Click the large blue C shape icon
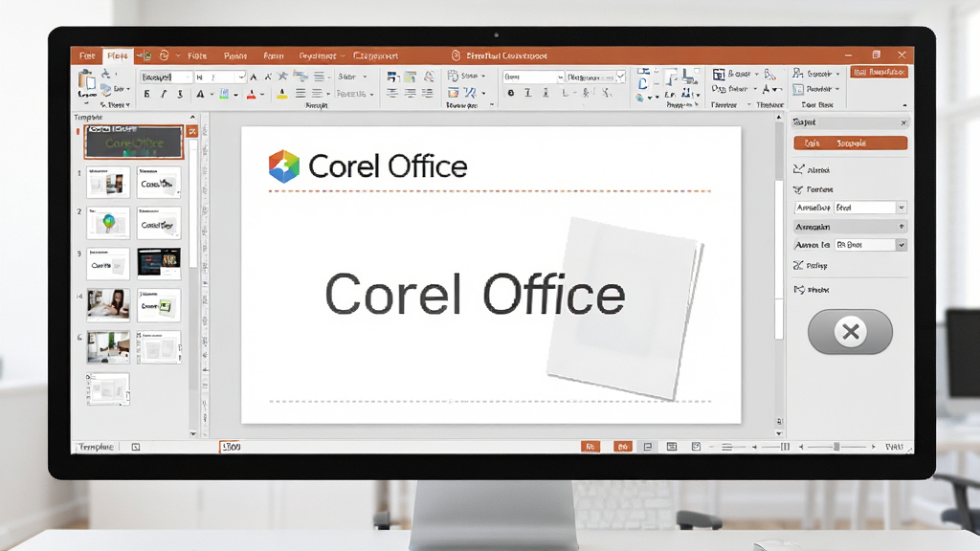 (643, 84)
